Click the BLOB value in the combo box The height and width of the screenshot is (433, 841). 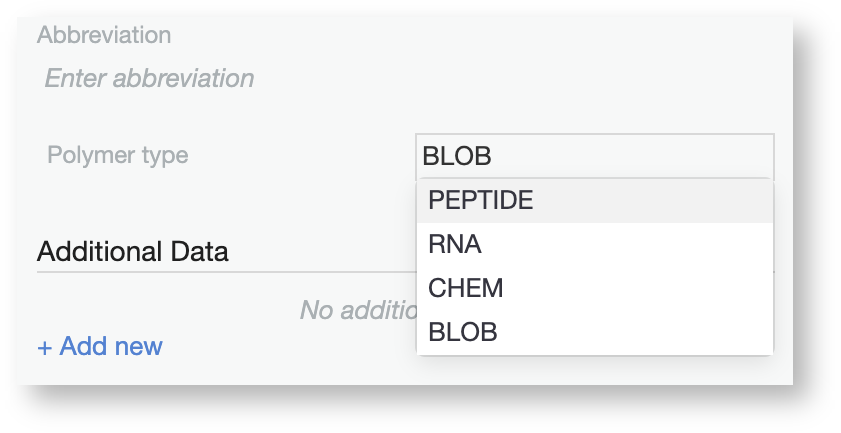click(x=458, y=156)
